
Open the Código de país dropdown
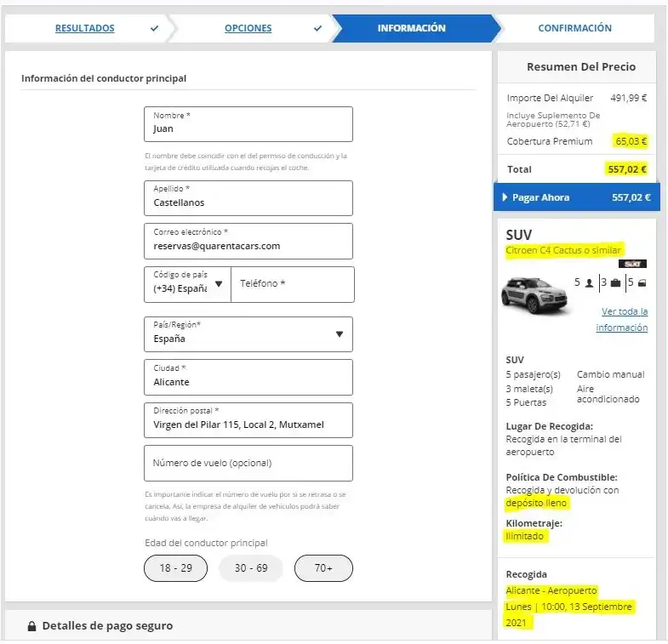[187, 284]
